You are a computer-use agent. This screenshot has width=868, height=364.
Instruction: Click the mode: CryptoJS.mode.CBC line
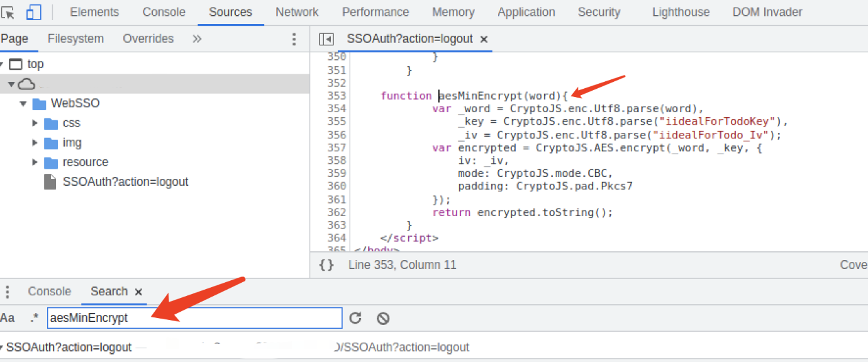(x=535, y=174)
